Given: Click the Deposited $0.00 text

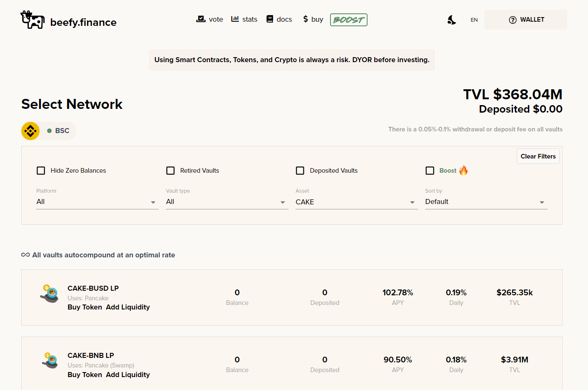Looking at the screenshot, I should pyautogui.click(x=520, y=109).
